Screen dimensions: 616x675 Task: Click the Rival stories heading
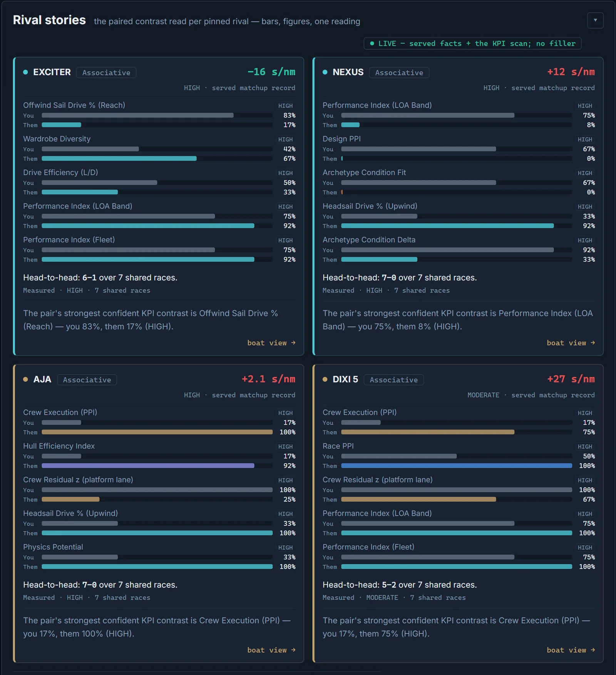pyautogui.click(x=49, y=20)
